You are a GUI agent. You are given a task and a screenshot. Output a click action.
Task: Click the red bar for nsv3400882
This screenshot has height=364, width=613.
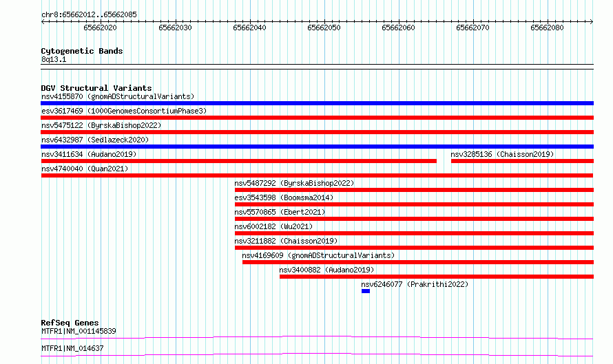pyautogui.click(x=437, y=277)
